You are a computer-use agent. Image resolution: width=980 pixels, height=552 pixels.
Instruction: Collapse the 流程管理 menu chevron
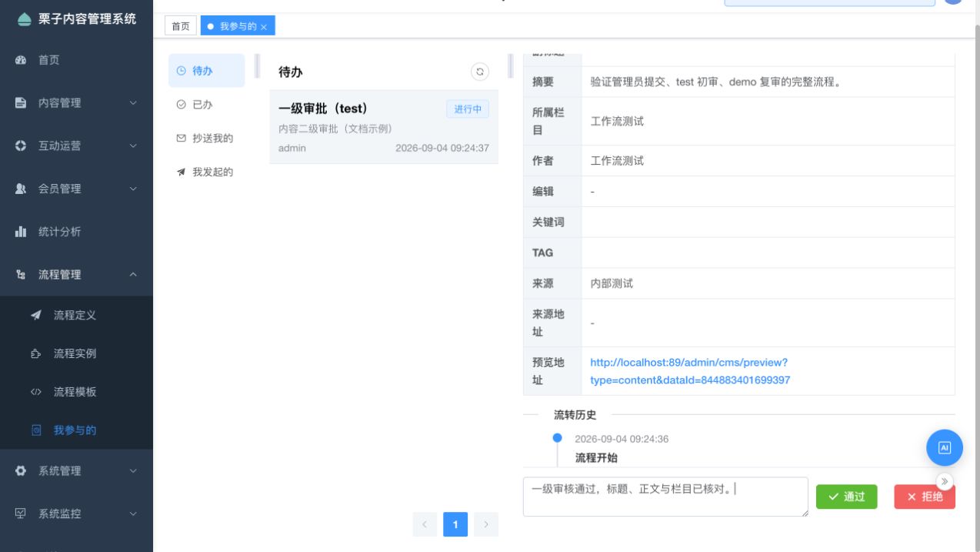[x=133, y=275]
